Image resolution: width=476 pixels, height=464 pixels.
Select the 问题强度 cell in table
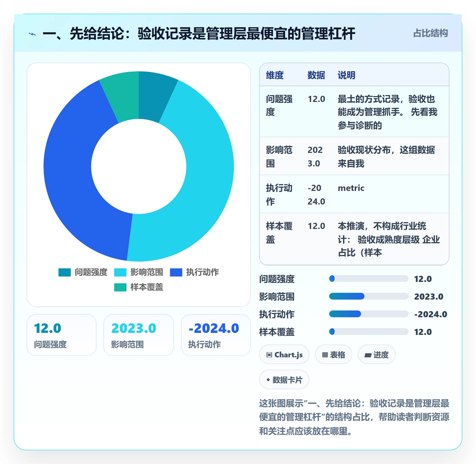pyautogui.click(x=280, y=112)
